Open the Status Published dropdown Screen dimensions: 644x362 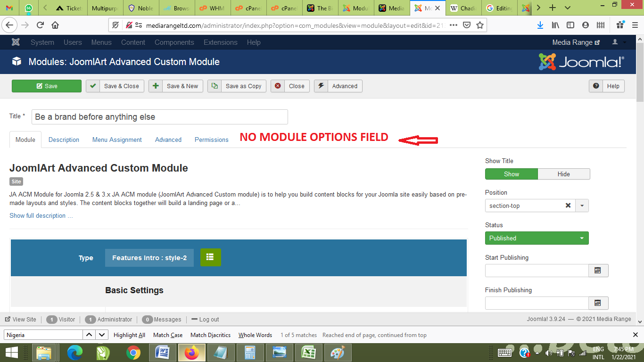pos(537,238)
